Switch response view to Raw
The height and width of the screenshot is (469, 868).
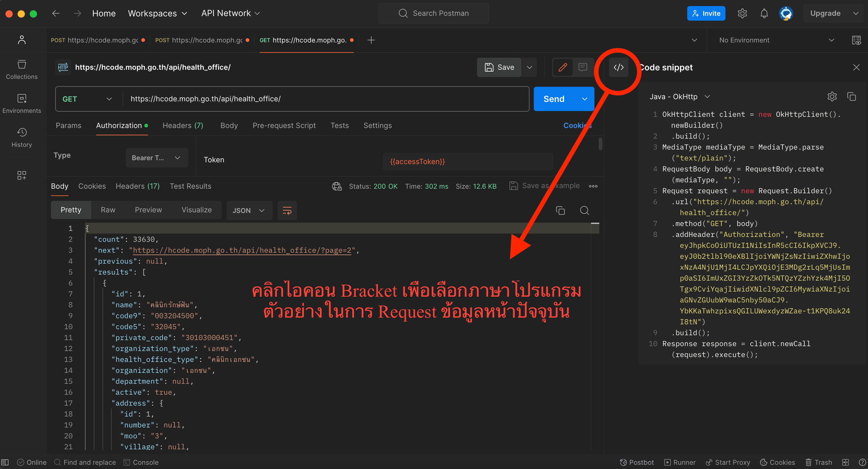108,210
